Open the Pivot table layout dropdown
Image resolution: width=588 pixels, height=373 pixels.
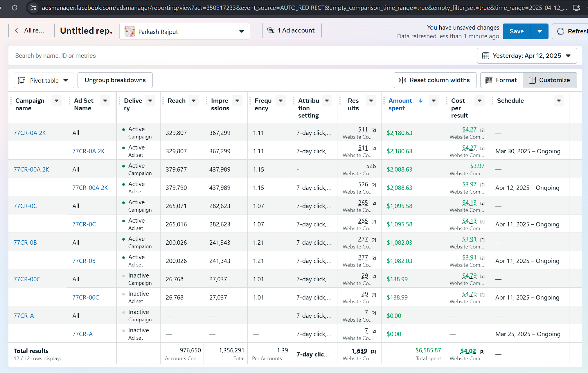pos(44,80)
